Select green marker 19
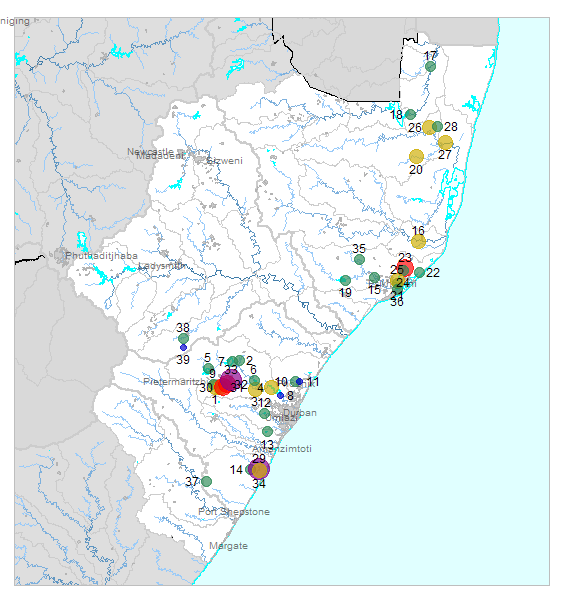This screenshot has width=564, height=600. [346, 280]
